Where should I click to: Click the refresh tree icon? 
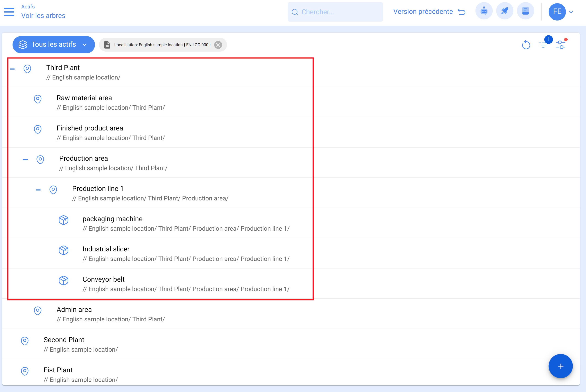(526, 45)
